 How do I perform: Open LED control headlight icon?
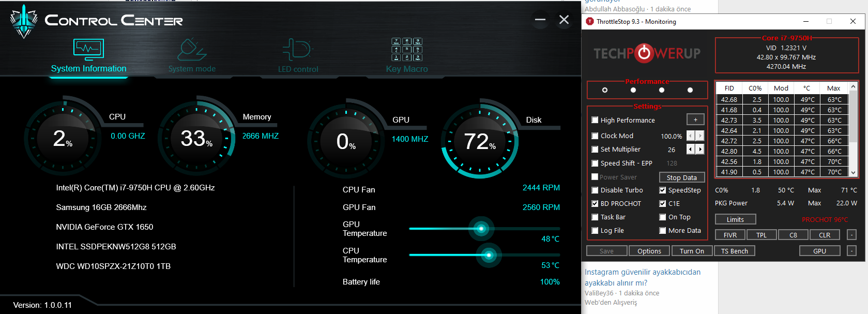point(298,50)
